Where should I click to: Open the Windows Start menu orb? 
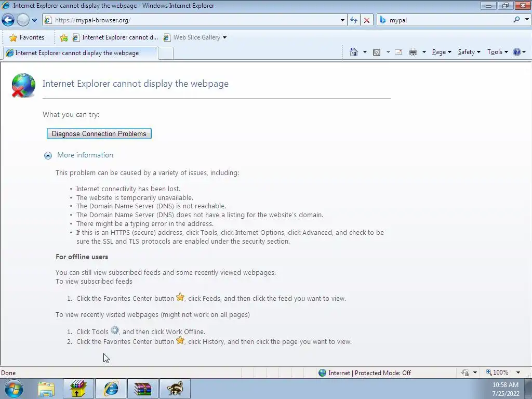click(x=14, y=389)
